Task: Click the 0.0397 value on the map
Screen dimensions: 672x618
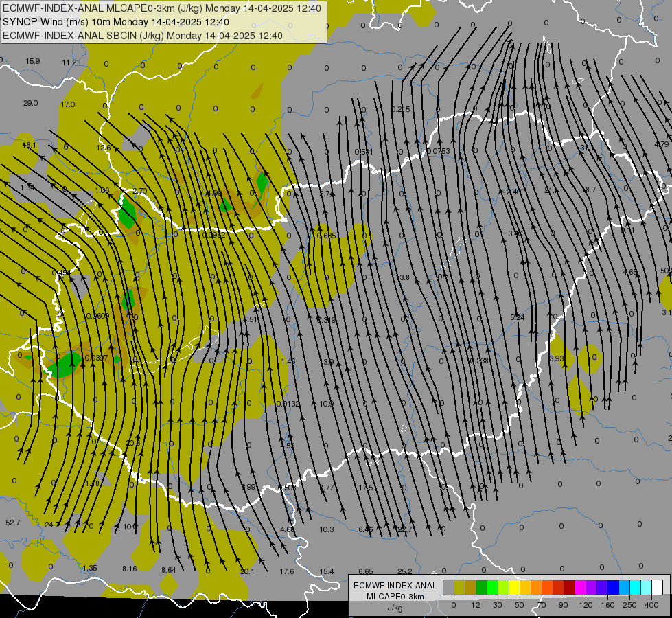Action: tap(96, 358)
